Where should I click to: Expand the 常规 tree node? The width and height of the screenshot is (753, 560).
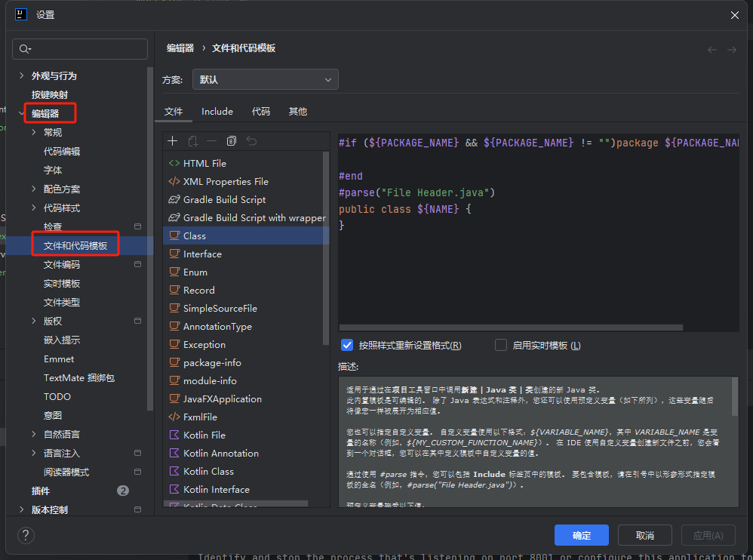pyautogui.click(x=34, y=132)
